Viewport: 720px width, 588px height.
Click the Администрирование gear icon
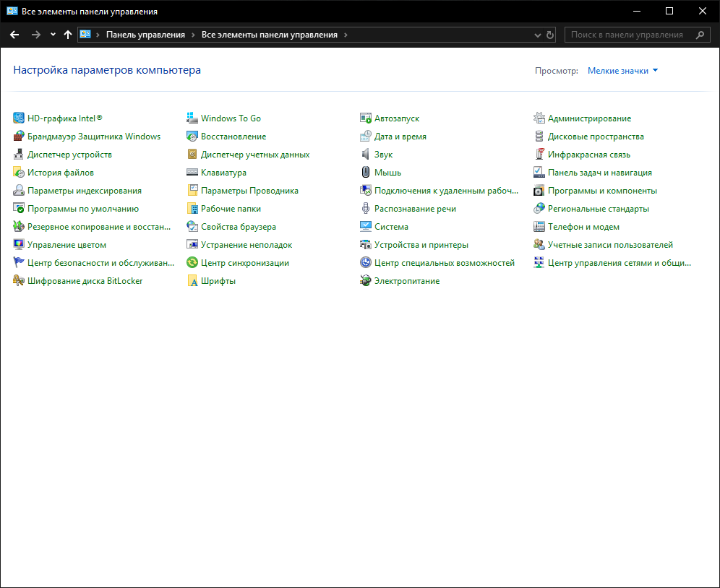(x=539, y=118)
